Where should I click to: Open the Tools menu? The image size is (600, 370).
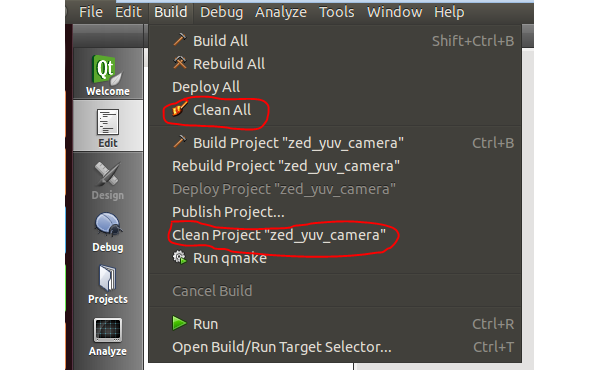tap(337, 12)
